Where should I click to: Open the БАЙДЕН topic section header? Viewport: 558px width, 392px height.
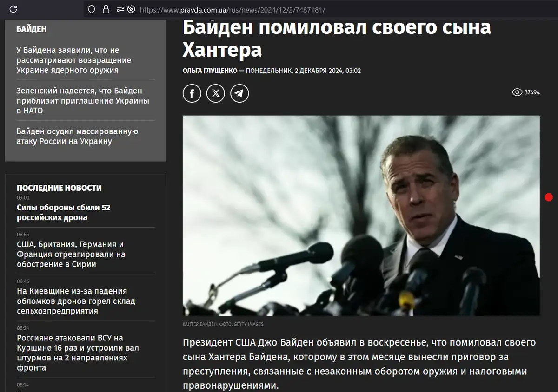coord(31,28)
